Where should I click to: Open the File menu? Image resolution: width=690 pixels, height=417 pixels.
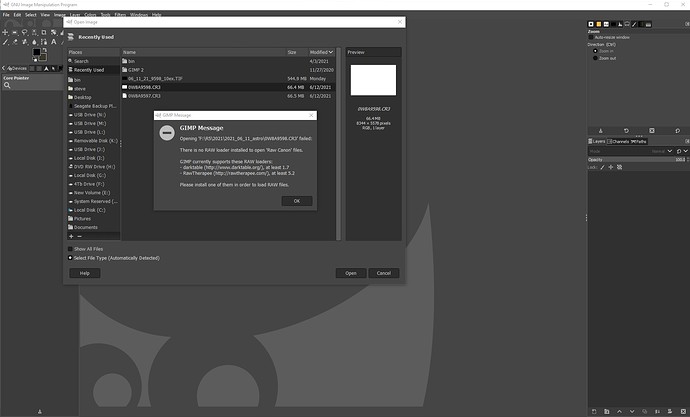point(6,15)
